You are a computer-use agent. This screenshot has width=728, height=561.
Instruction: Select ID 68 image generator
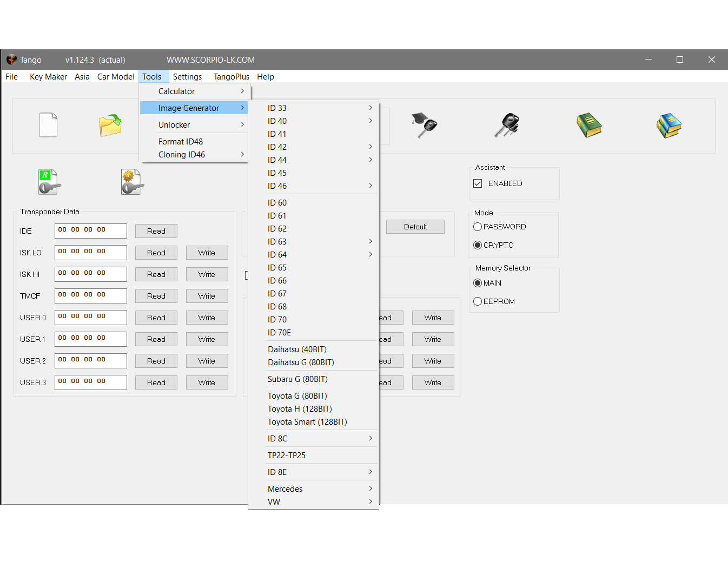coord(314,307)
